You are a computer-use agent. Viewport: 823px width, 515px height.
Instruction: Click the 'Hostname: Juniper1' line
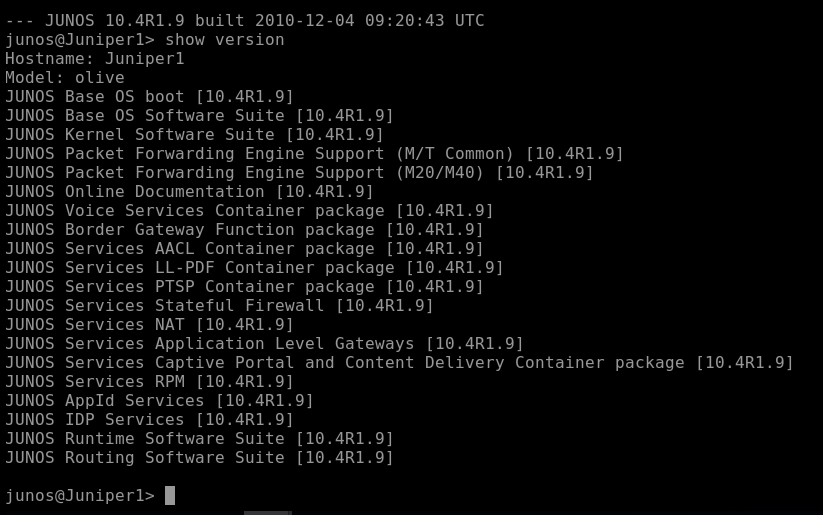(x=95, y=59)
